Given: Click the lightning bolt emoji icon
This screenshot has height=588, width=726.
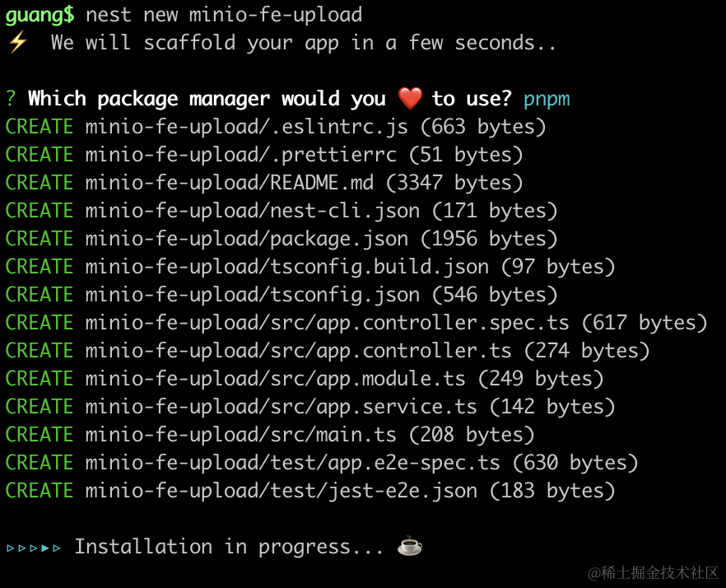Looking at the screenshot, I should point(17,43).
